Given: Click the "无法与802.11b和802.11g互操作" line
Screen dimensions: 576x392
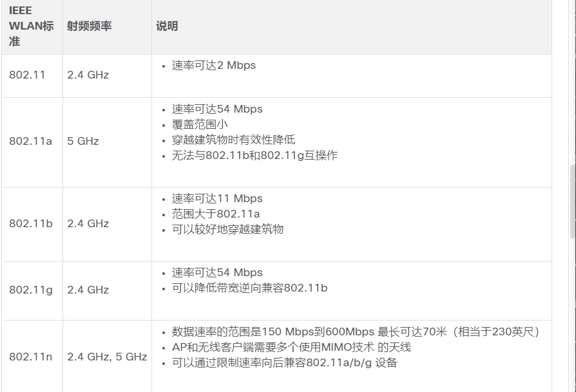Looking at the screenshot, I should click(x=254, y=155).
